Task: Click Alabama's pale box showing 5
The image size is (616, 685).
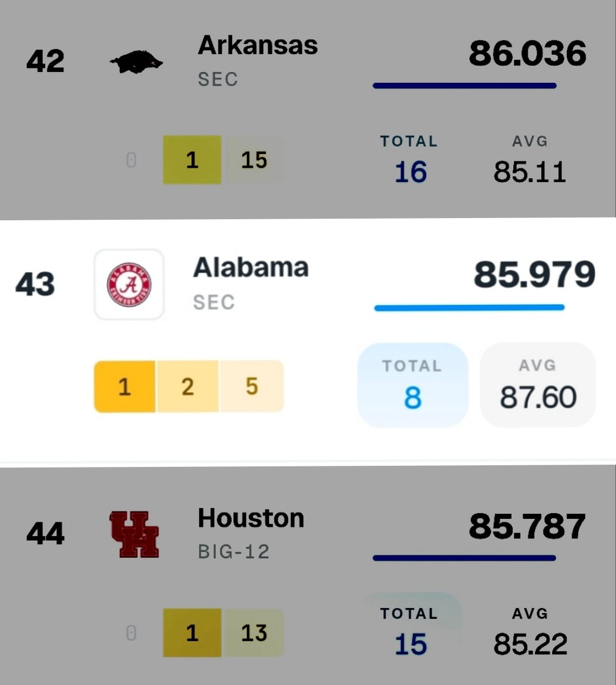Action: point(252,386)
